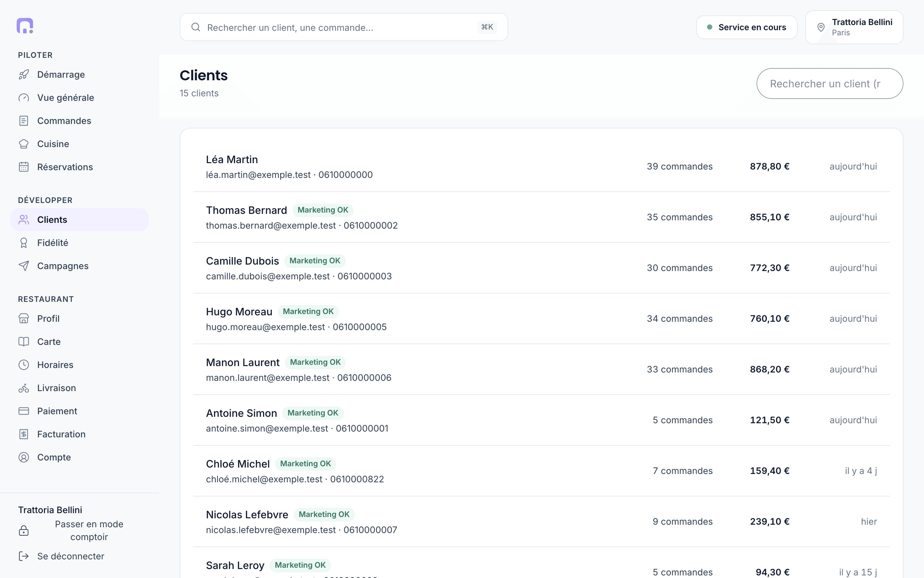Click the open book icon beside Carte
The width and height of the screenshot is (924, 578).
click(x=24, y=341)
